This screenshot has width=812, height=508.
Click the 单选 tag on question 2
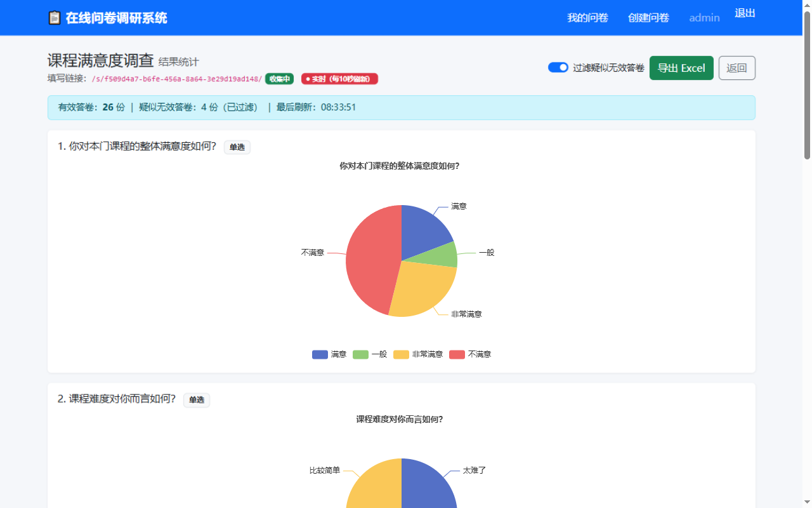(197, 400)
